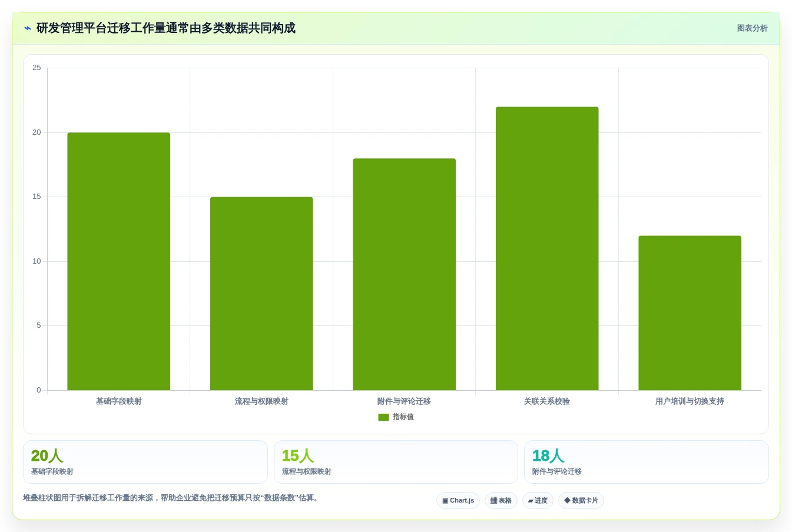792x532 pixels.
Task: Open the 18人 附件与评论迁移 data card
Action: 647,462
